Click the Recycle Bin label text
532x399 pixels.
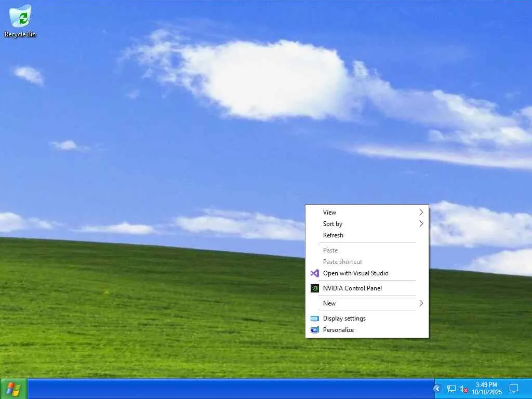click(x=20, y=34)
